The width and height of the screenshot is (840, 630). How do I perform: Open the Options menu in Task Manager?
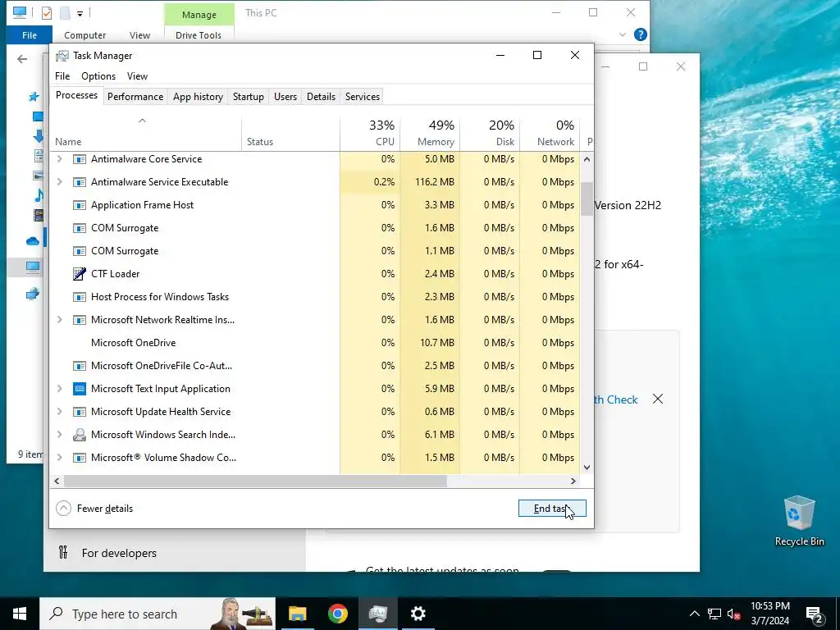[98, 76]
